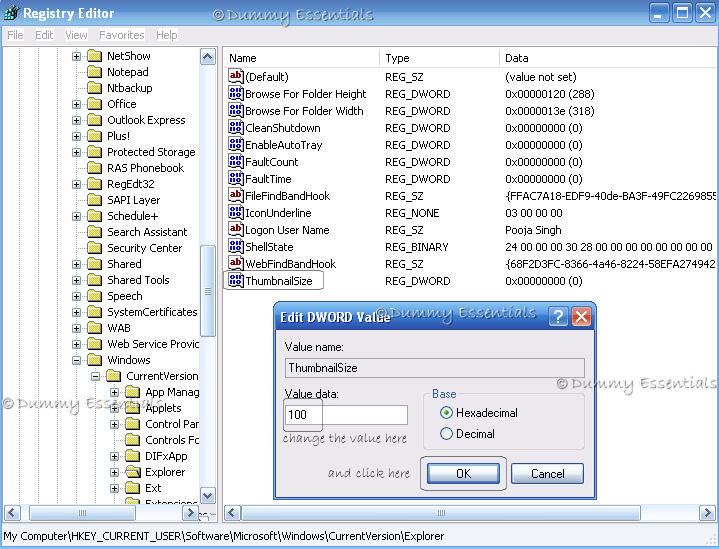The width and height of the screenshot is (719, 549).
Task: Click the FaultCount DWORD icon
Action: (236, 161)
